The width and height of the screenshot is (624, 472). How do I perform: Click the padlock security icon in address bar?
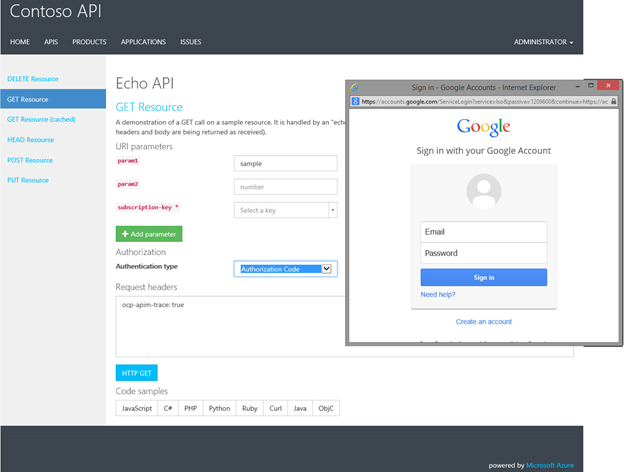613,101
